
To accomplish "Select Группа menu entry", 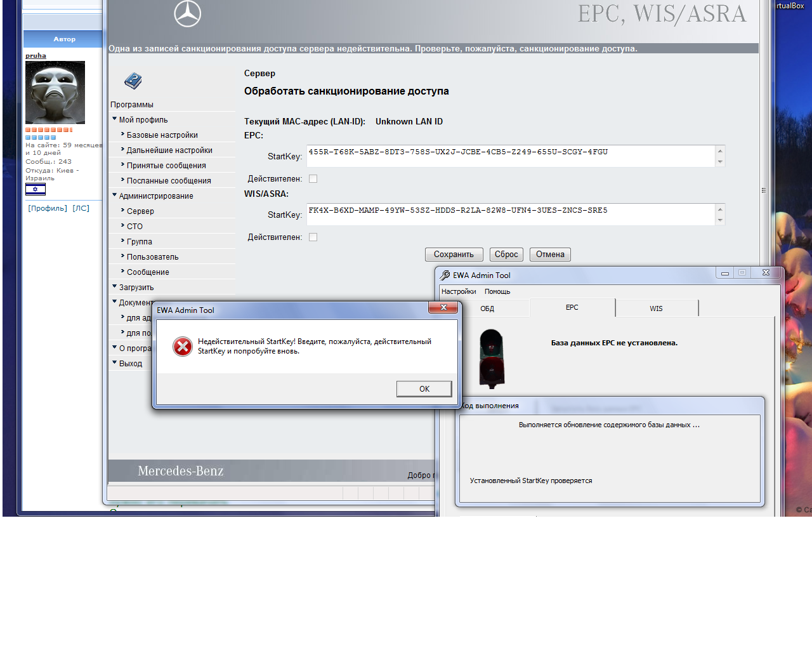I will click(140, 242).
